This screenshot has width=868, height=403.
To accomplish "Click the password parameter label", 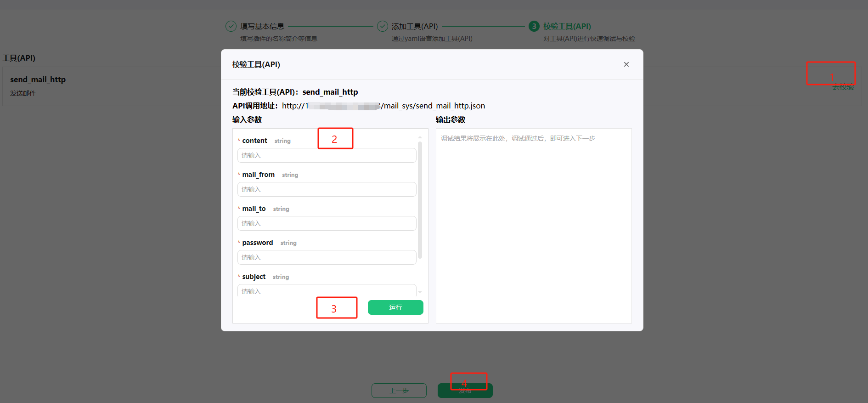I will pos(258,243).
